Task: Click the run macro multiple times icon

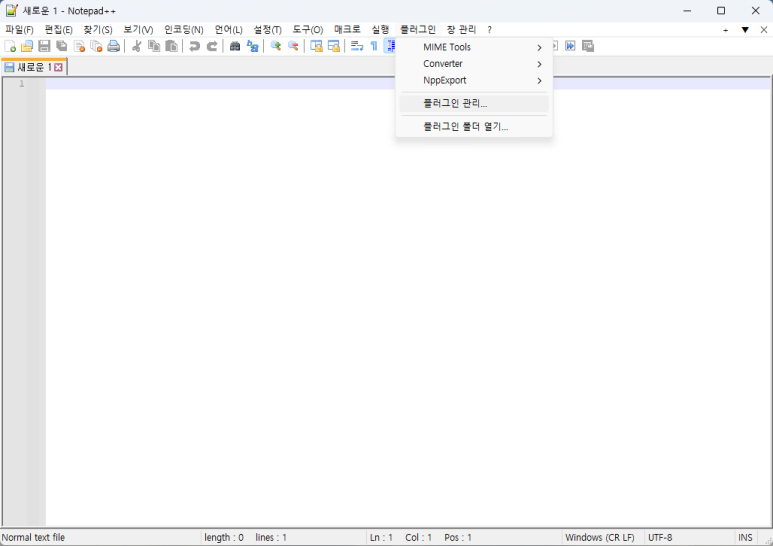Action: [570, 46]
